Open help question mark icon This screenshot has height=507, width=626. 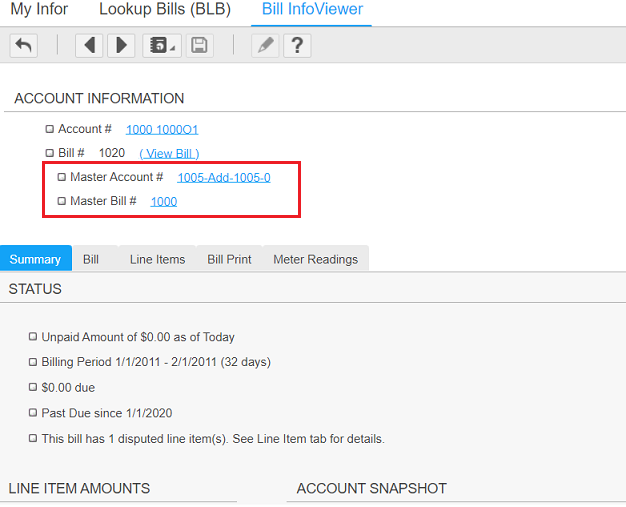point(295,45)
